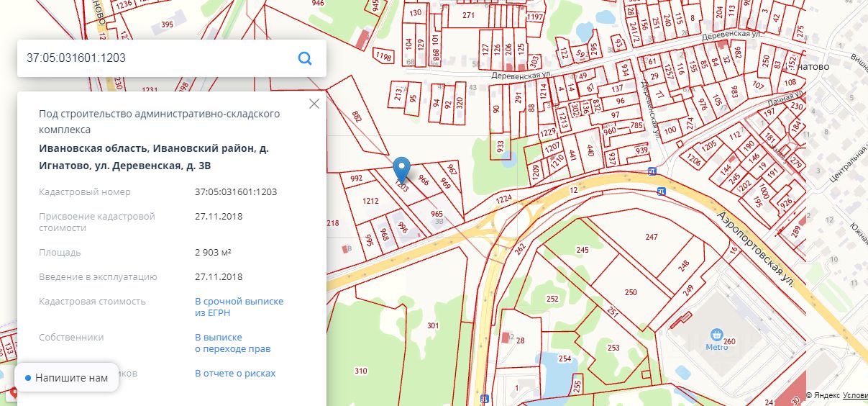868x406 pixels.
Task: Click the bus stop icon at bottom of road
Action: (x=485, y=398)
